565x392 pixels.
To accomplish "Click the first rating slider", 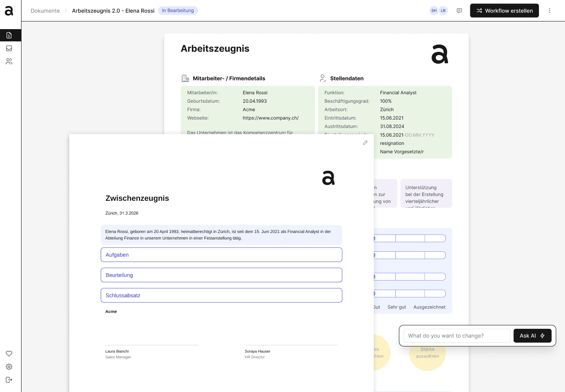I will point(410,238).
